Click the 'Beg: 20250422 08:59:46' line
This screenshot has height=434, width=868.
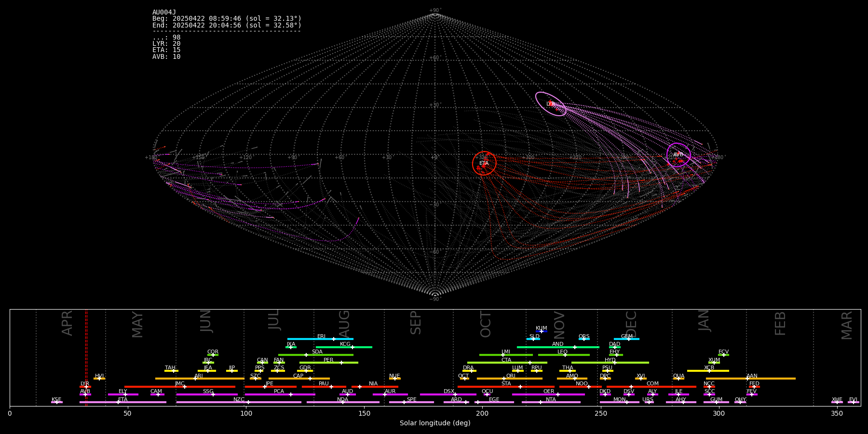point(227,19)
